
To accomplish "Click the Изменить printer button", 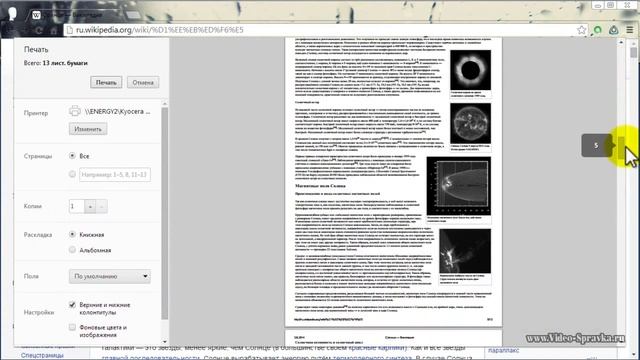I will click(88, 129).
